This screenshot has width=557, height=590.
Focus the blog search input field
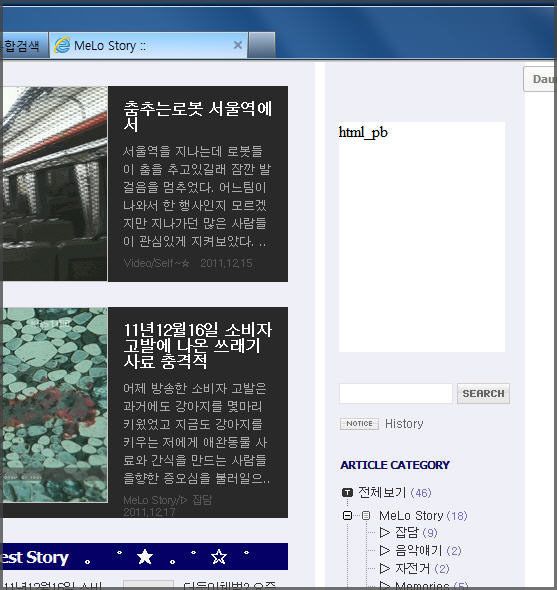tap(396, 394)
